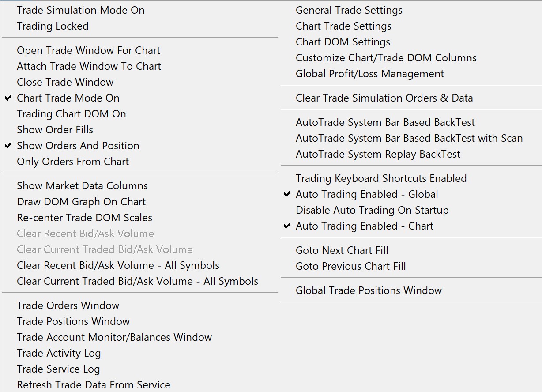Uncheck Show Orders And Position
542x392 pixels.
(x=78, y=146)
